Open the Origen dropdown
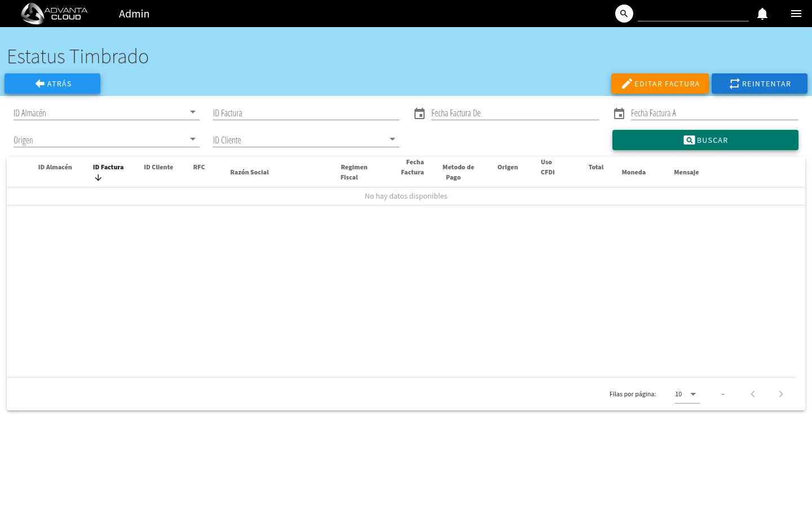 point(107,140)
